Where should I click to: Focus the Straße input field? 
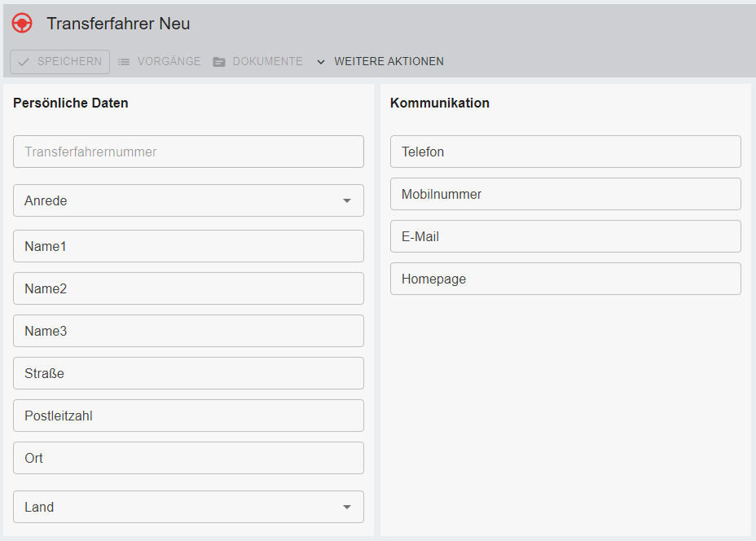tap(188, 373)
